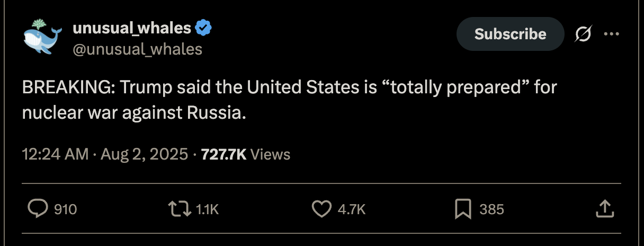This screenshot has width=644, height=246.
Task: Click the reply speech-bubble icon
Action: click(38, 209)
